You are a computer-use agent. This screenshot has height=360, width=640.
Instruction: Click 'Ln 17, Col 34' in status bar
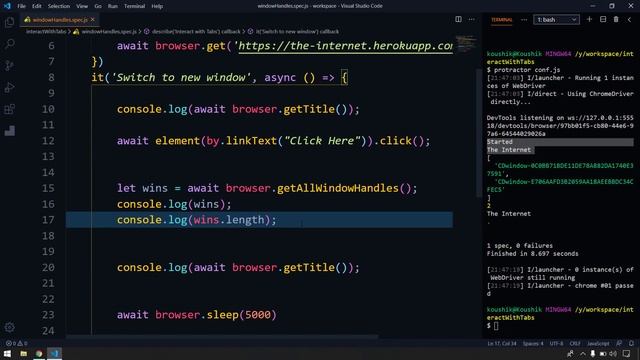(x=502, y=343)
